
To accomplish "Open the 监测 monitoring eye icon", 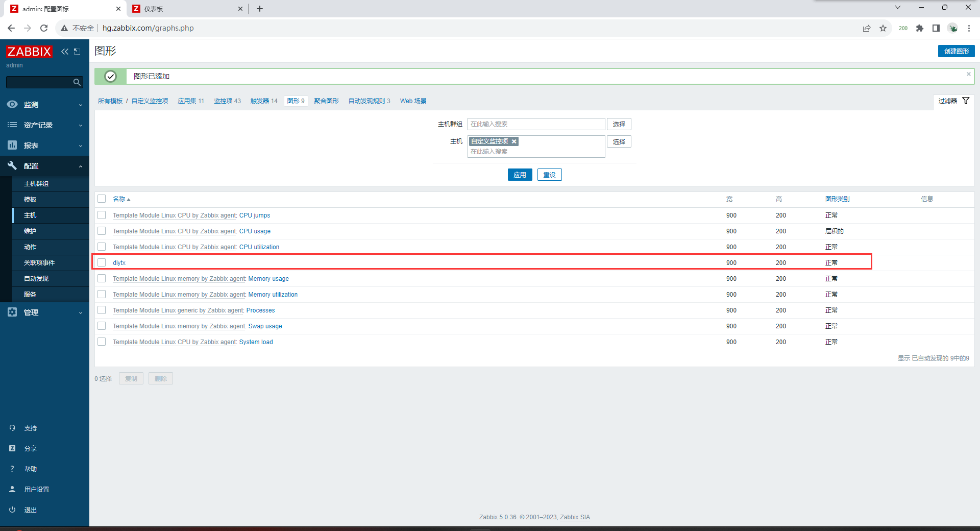I will [x=12, y=104].
